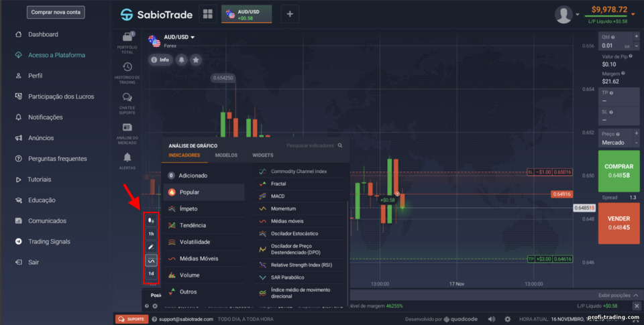Open the profile avatar dropdown arrow
The image size is (644, 325).
577,14
